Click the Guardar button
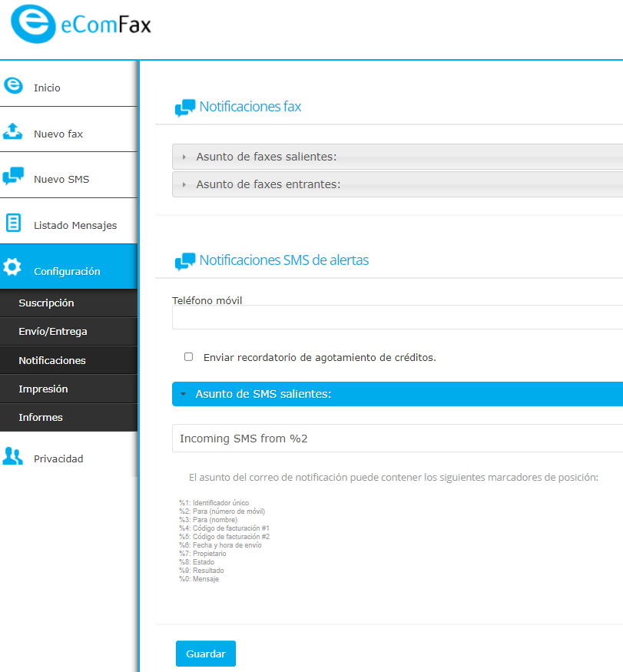The image size is (623, 672). pyautogui.click(x=206, y=654)
